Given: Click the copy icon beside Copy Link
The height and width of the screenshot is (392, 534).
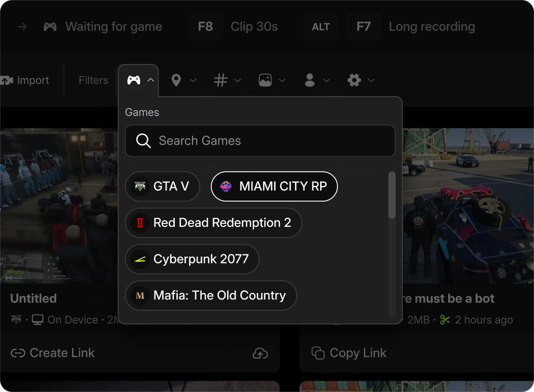Looking at the screenshot, I should 318,353.
